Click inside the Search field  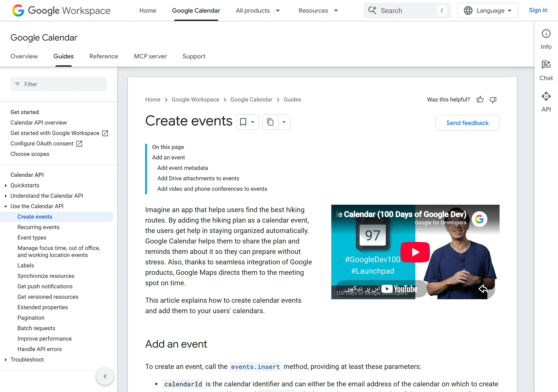(407, 10)
